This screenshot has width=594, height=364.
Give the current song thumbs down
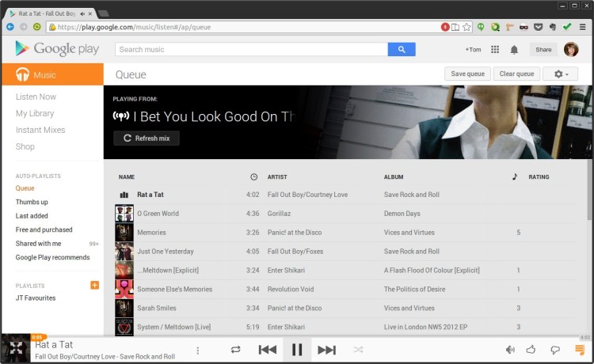(555, 350)
